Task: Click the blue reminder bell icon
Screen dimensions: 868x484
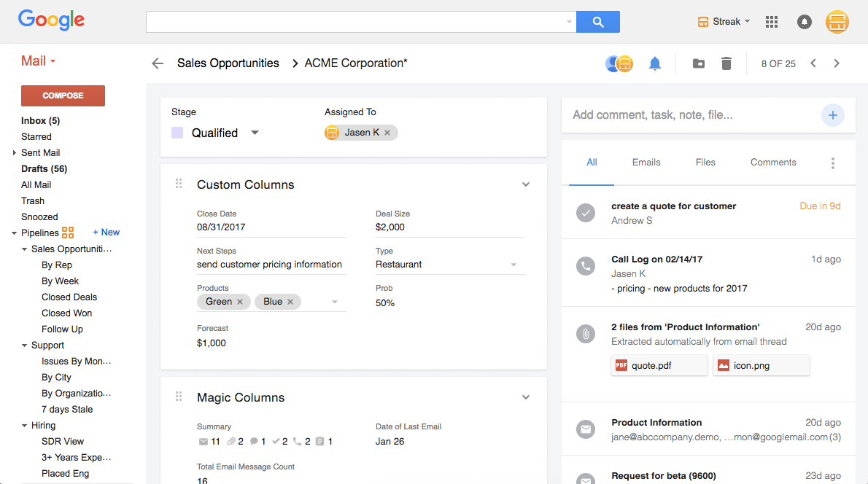Action: coord(655,63)
